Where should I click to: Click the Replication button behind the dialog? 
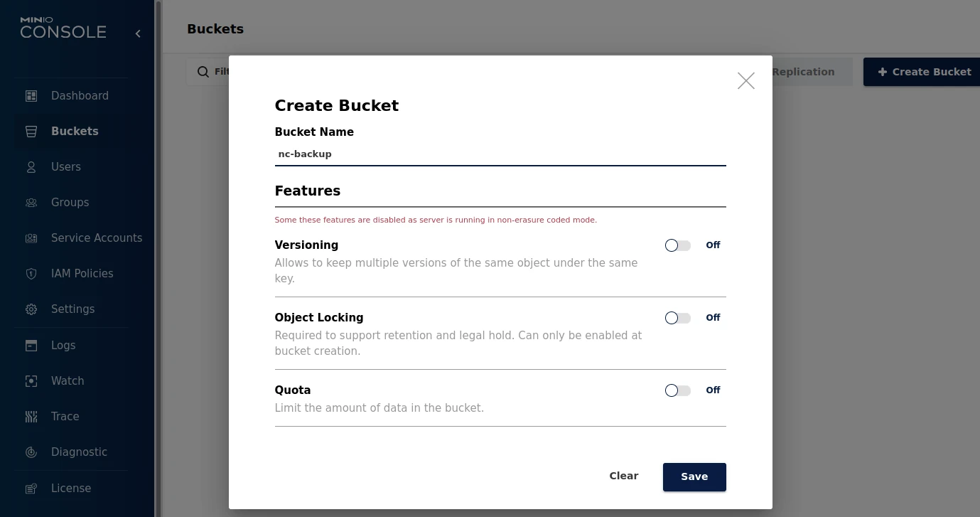click(x=812, y=72)
